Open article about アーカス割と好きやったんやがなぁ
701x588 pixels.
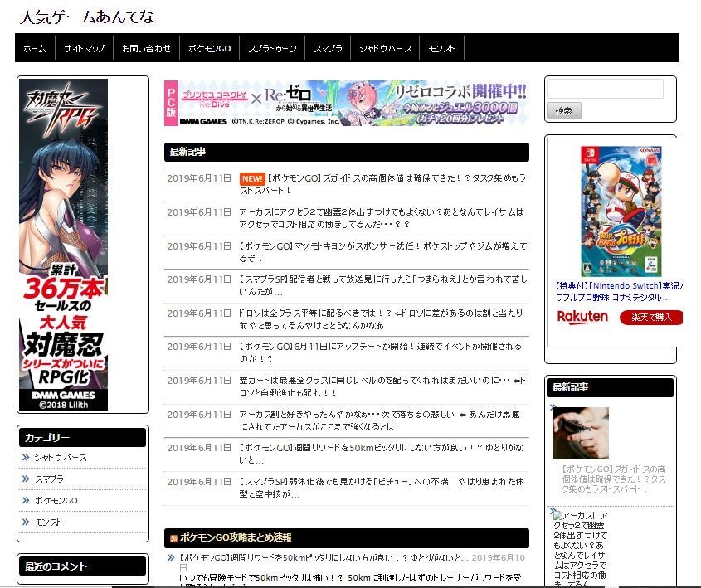click(x=380, y=420)
